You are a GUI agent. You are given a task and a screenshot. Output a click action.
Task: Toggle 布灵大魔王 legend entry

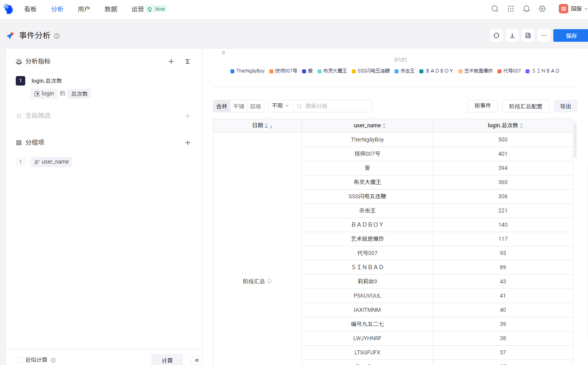(x=332, y=71)
